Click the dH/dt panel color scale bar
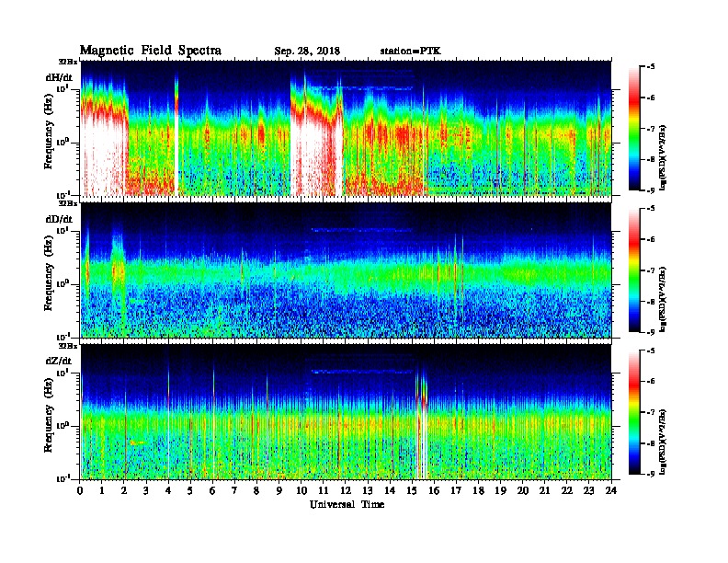728x563 pixels. [x=634, y=129]
